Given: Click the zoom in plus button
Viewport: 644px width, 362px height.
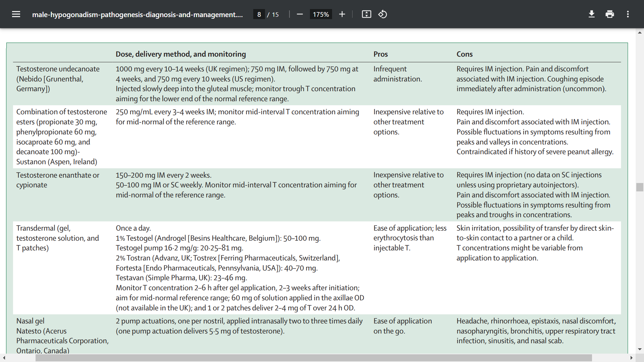Looking at the screenshot, I should [x=342, y=14].
